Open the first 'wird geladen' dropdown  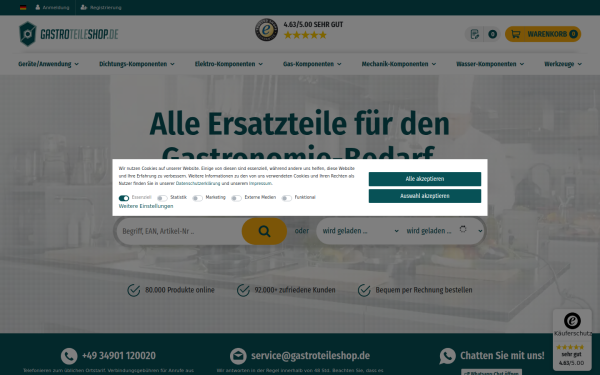coord(360,231)
